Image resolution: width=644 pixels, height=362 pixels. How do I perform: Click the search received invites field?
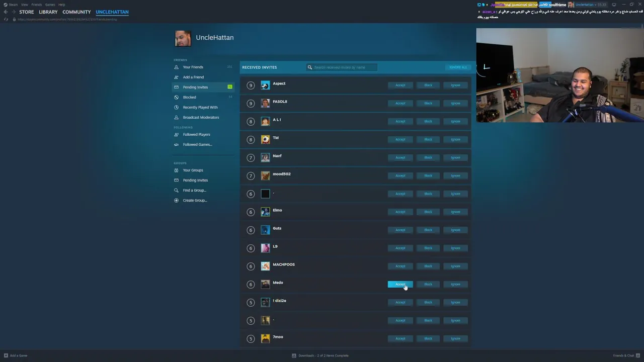coord(342,67)
